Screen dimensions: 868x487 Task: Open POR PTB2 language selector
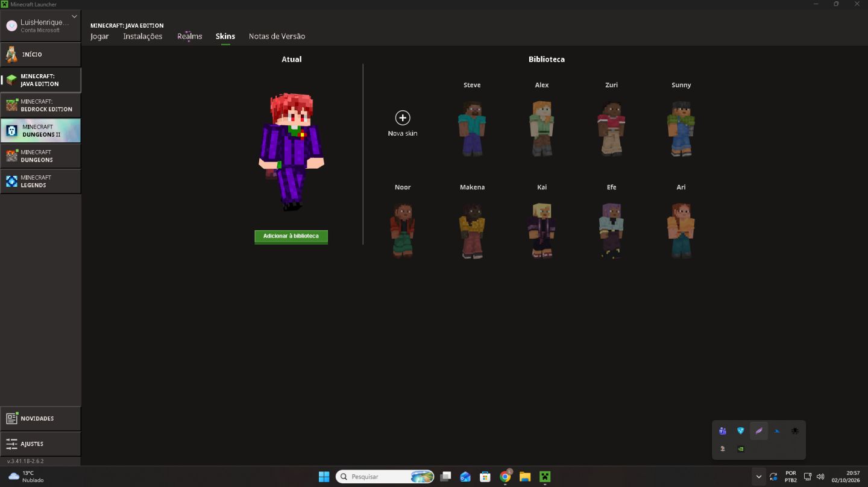click(791, 477)
